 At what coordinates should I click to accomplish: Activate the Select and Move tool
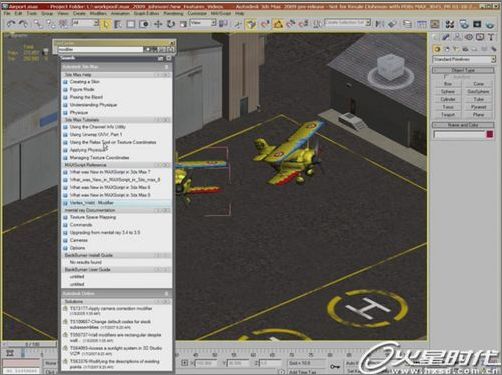pos(158,24)
